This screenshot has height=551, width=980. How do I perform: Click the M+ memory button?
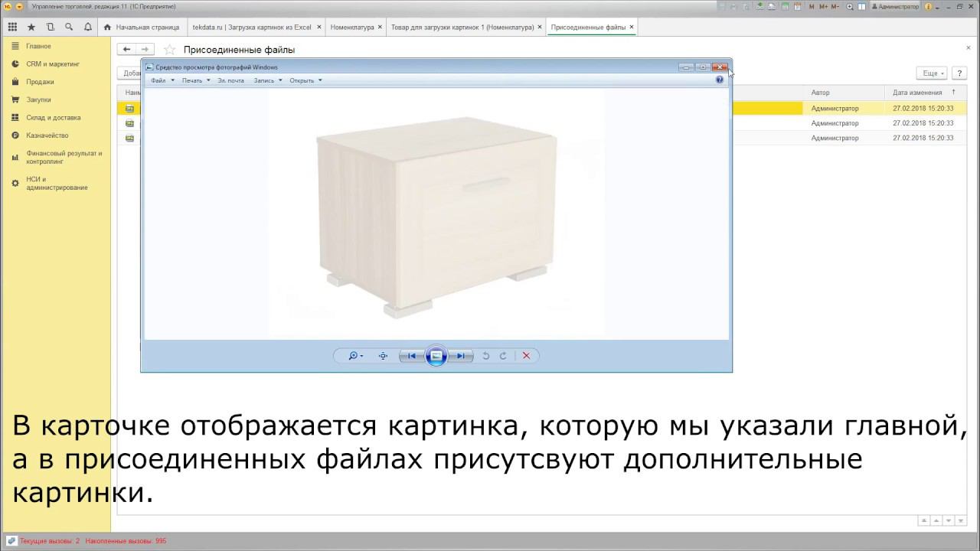pos(824,6)
